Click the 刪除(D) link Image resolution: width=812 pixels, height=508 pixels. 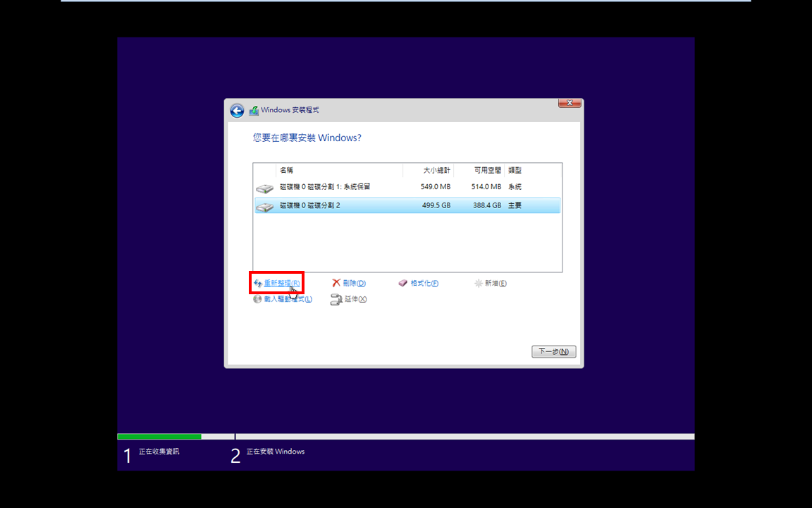[355, 283]
